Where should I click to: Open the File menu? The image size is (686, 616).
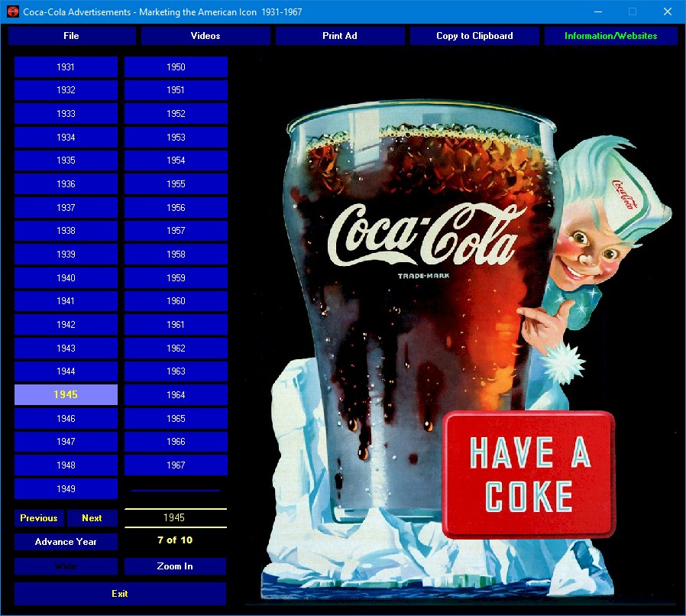72,36
